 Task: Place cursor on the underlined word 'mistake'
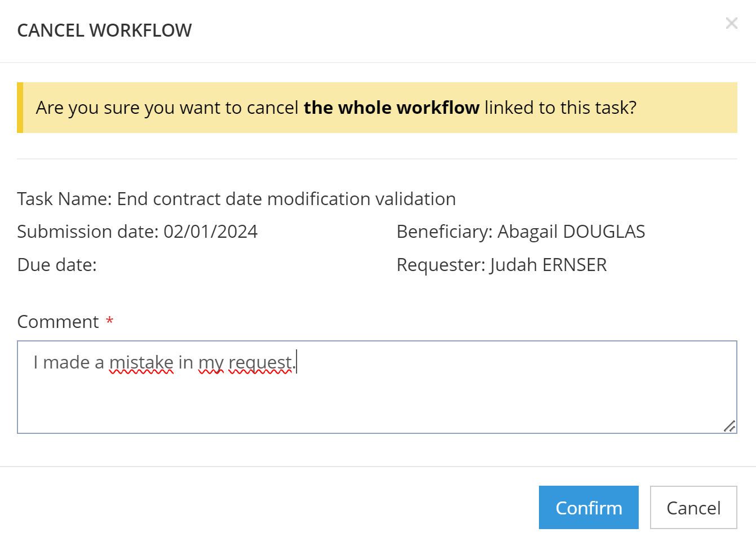coord(141,362)
